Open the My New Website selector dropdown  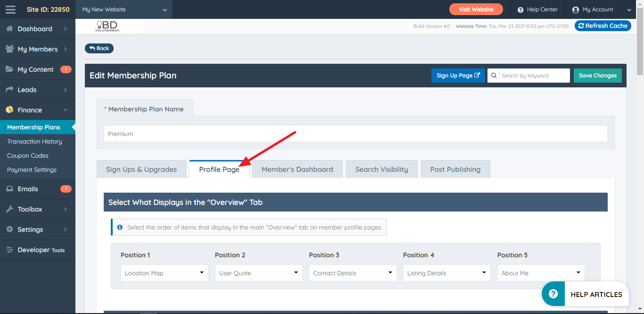pyautogui.click(x=124, y=9)
